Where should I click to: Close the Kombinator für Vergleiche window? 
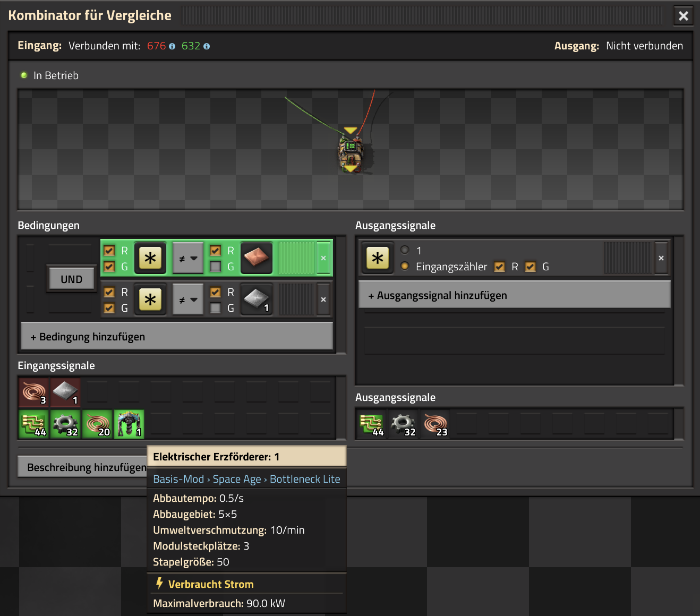click(x=683, y=16)
